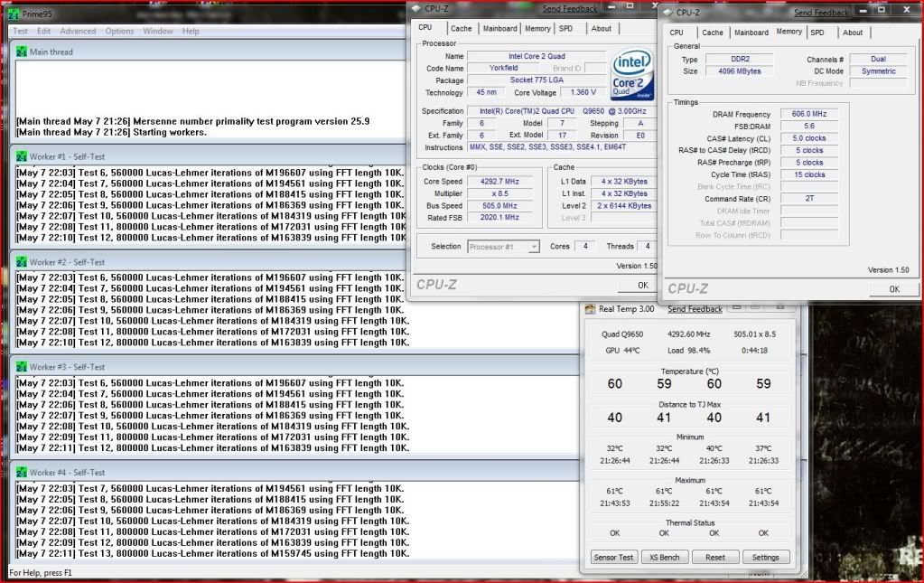Open the Edit menu in Prime95
Screen dimensions: 924x583
[x=43, y=31]
